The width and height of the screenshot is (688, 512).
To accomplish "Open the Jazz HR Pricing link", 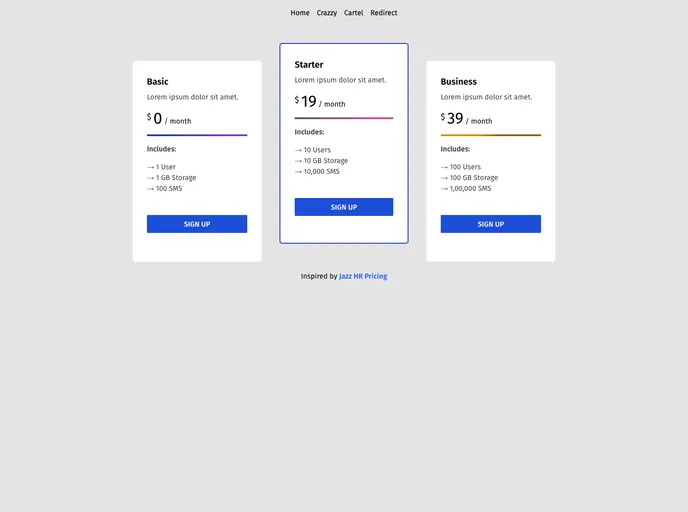I will (x=363, y=276).
